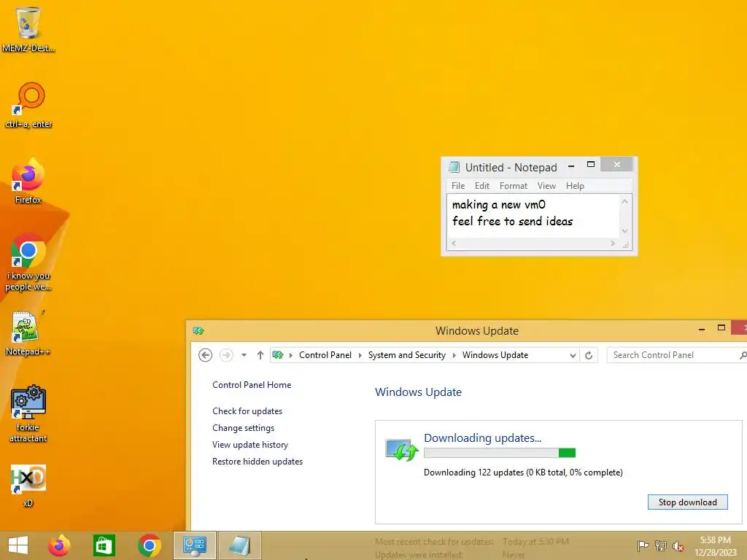
Task: Click the muted speaker volume tray icon
Action: click(678, 545)
